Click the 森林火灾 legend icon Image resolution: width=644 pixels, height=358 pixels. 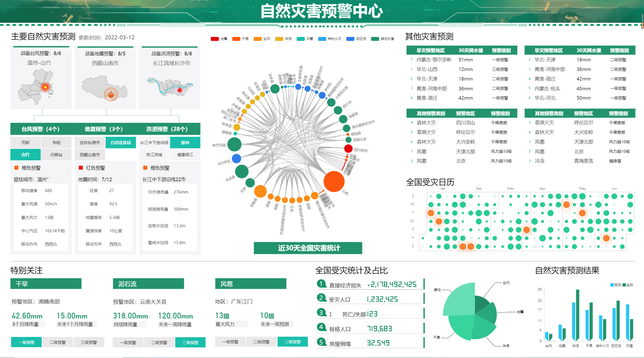tap(323, 39)
